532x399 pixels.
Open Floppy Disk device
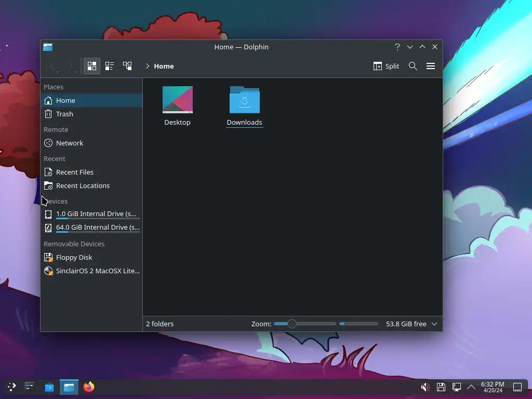pos(91,258)
